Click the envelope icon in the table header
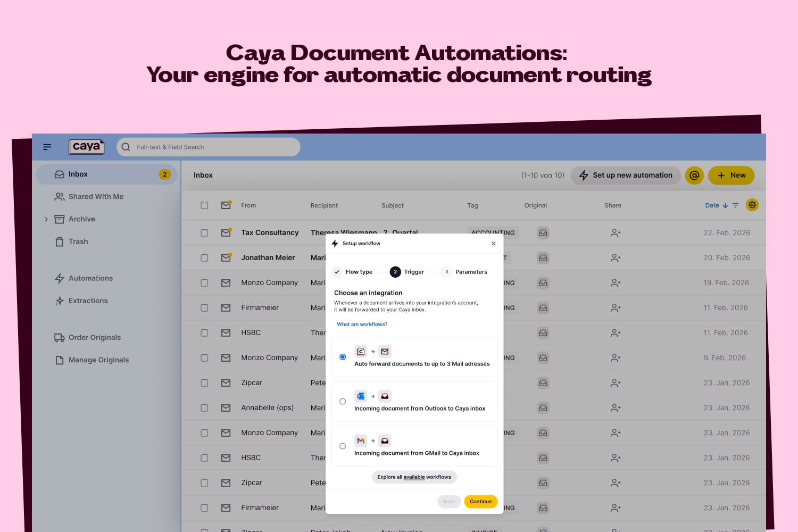Screen dimensions: 798x532 (x=226, y=205)
